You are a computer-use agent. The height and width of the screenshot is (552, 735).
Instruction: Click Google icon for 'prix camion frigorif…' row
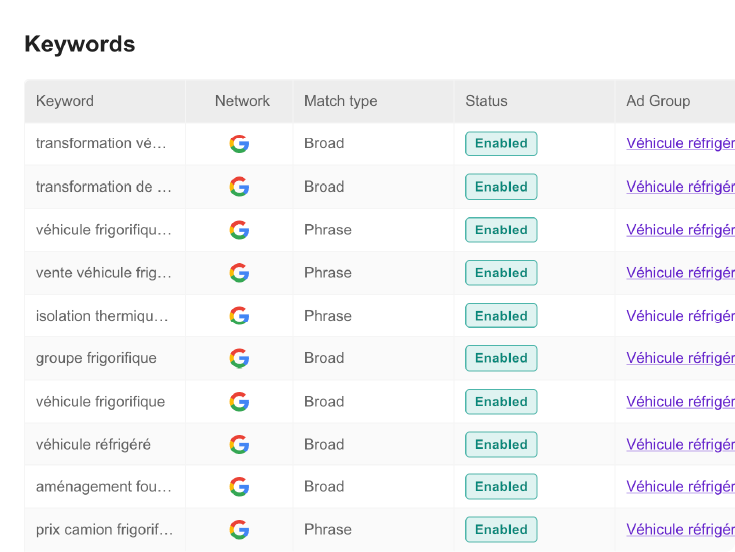[x=239, y=529]
